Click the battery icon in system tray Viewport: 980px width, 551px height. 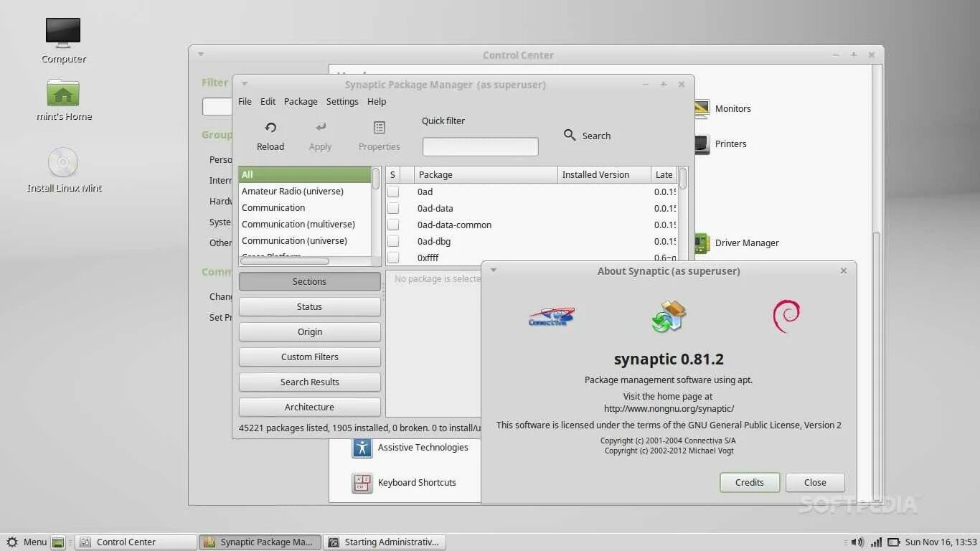pos(894,542)
